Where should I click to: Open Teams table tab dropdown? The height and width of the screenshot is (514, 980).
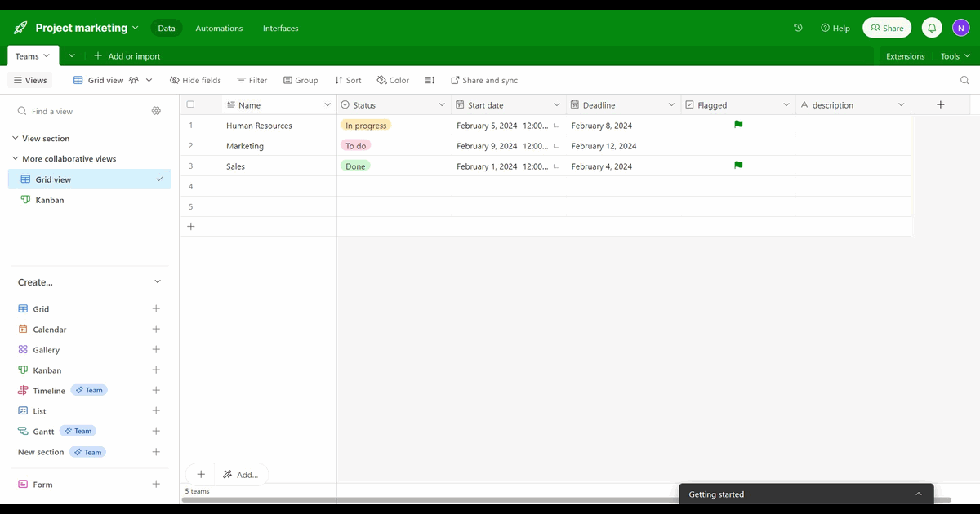pos(33,56)
